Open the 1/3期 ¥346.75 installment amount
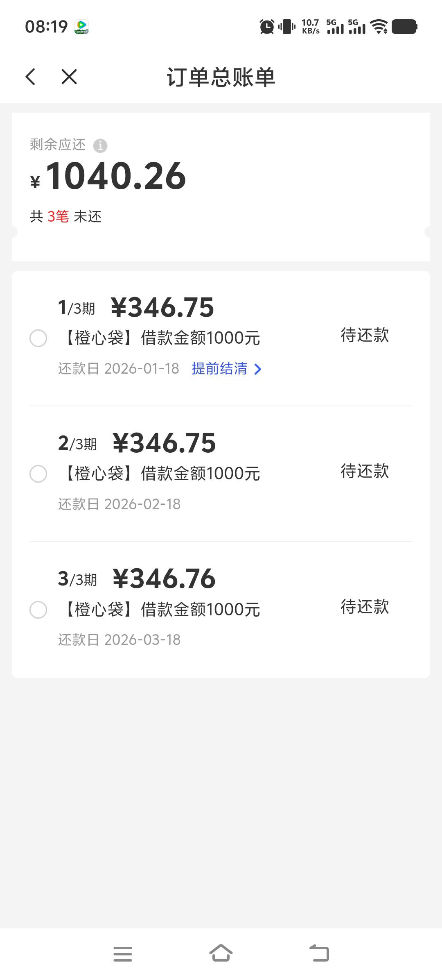Image resolution: width=442 pixels, height=980 pixels. [x=162, y=308]
